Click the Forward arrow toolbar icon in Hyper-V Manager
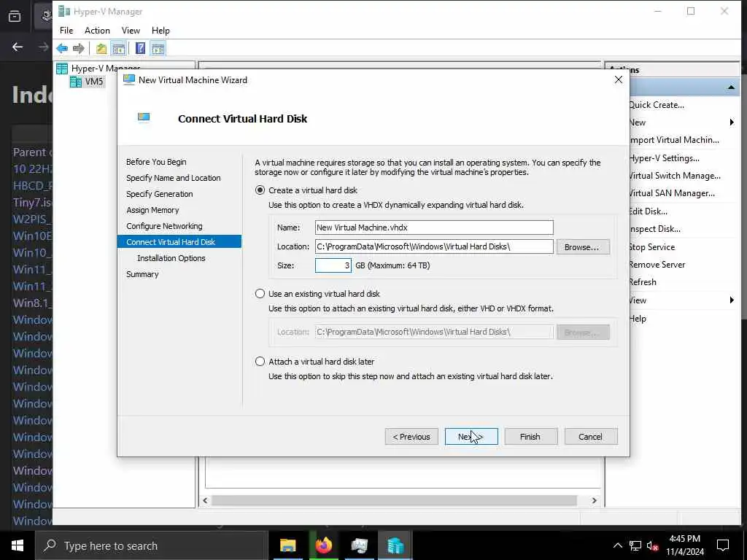The image size is (747, 560). tap(79, 48)
